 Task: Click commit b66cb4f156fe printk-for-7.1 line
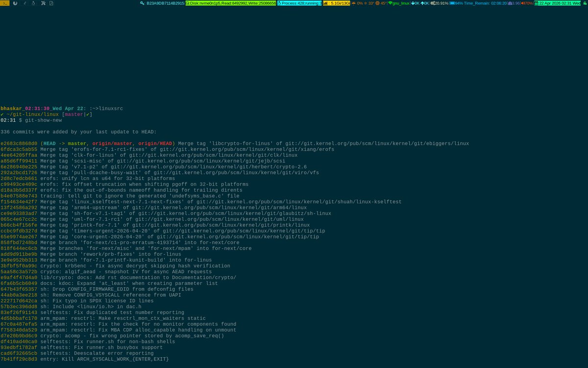pyautogui.click(x=155, y=226)
